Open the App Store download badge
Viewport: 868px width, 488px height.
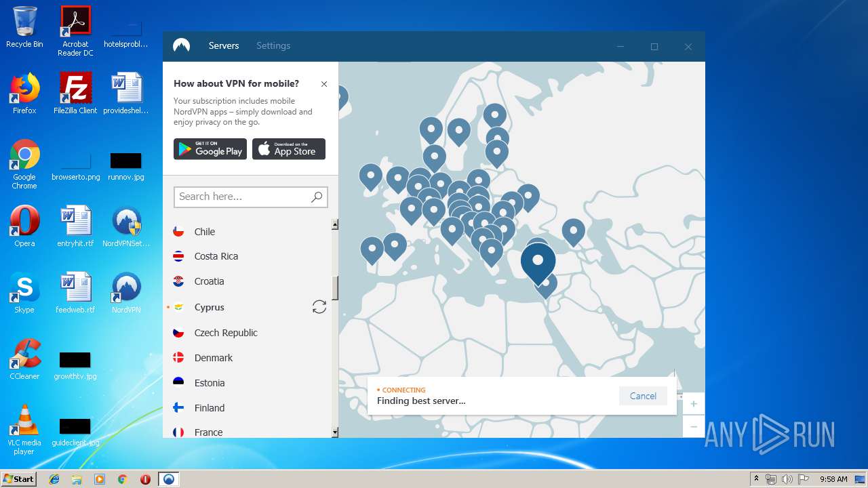click(x=289, y=149)
